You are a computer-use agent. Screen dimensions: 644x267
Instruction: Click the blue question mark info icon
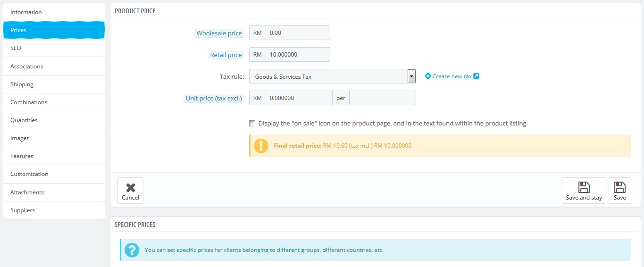point(133,250)
